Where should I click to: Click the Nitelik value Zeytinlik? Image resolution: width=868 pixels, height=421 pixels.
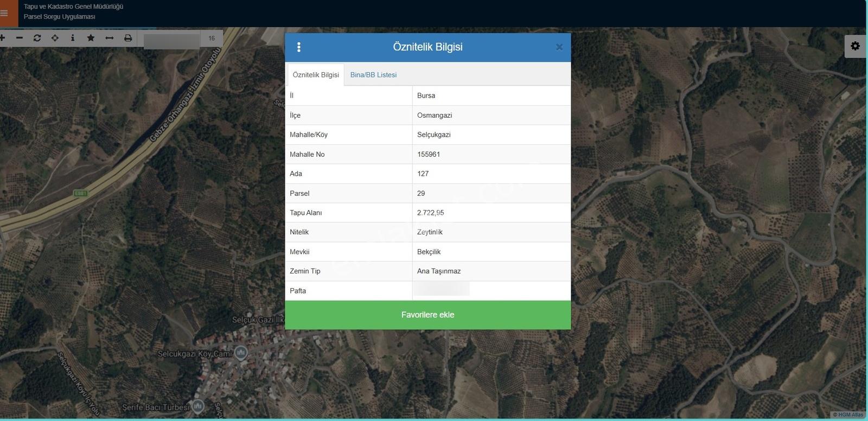[x=430, y=232]
